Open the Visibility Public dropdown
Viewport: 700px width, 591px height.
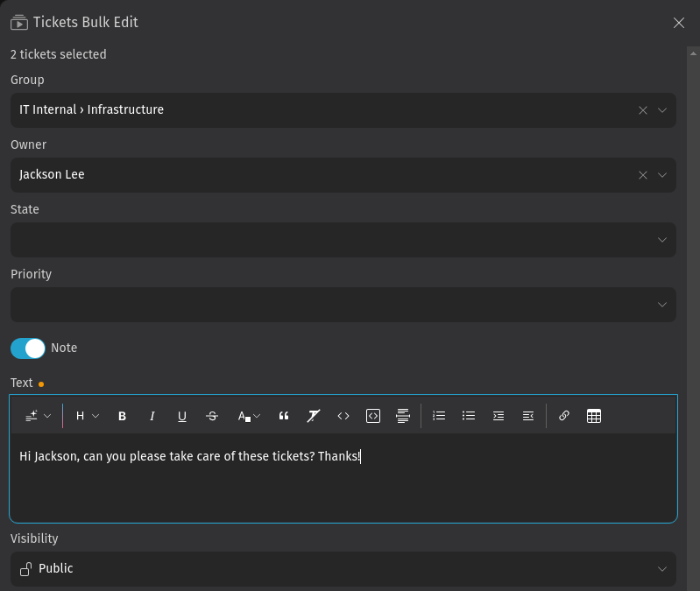click(343, 569)
